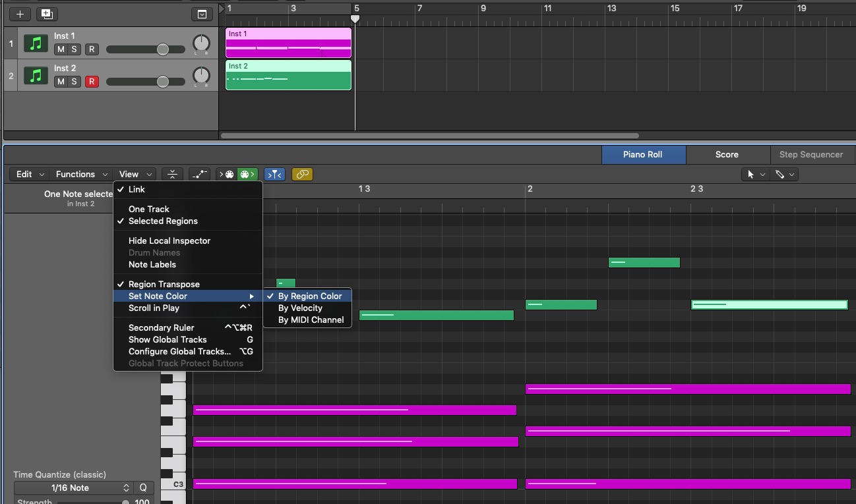Toggle the collapse mode icon in piano roll
Image resolution: width=856 pixels, height=504 pixels.
click(172, 175)
